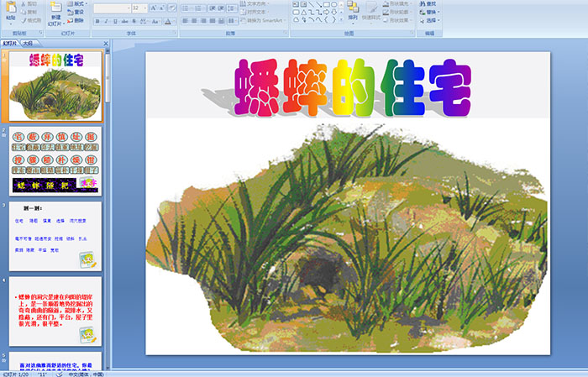Open the font name dropdown arrow

(x=129, y=8)
